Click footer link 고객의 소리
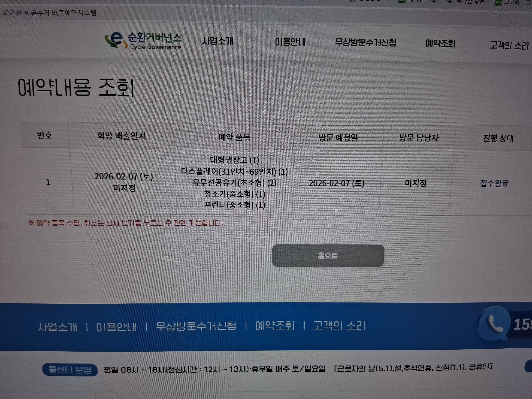Viewport: 532px width, 399px height. coord(339,326)
